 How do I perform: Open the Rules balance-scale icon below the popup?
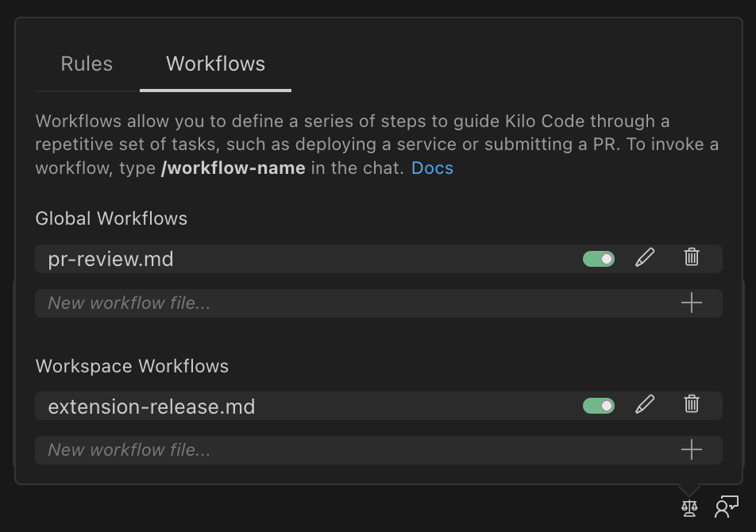click(x=688, y=507)
